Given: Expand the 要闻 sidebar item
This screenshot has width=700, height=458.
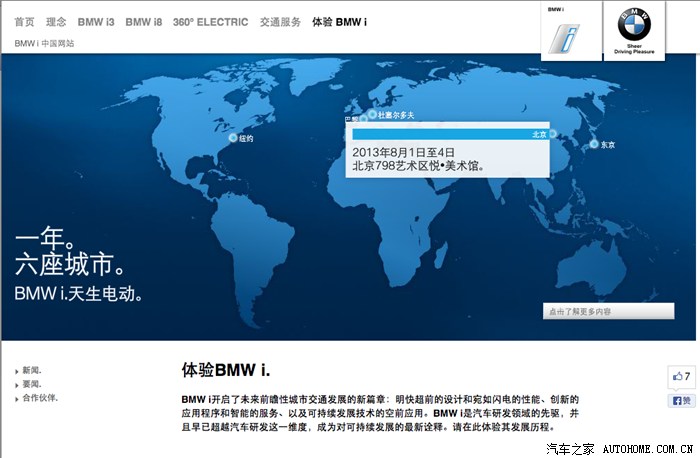Looking at the screenshot, I should (x=31, y=384).
